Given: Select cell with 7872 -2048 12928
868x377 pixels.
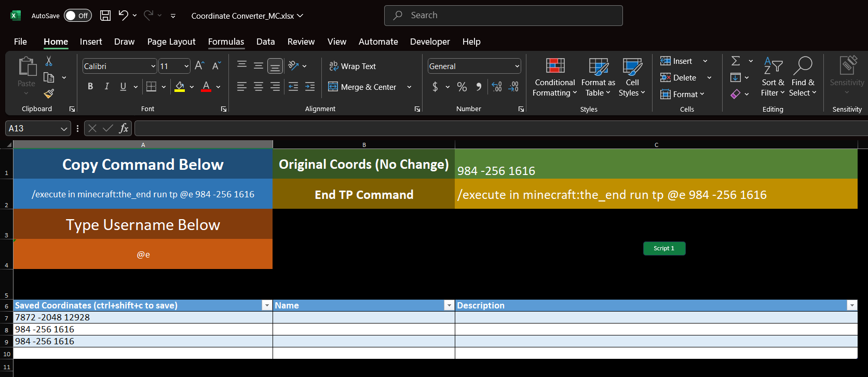Looking at the screenshot, I should click(x=143, y=317).
